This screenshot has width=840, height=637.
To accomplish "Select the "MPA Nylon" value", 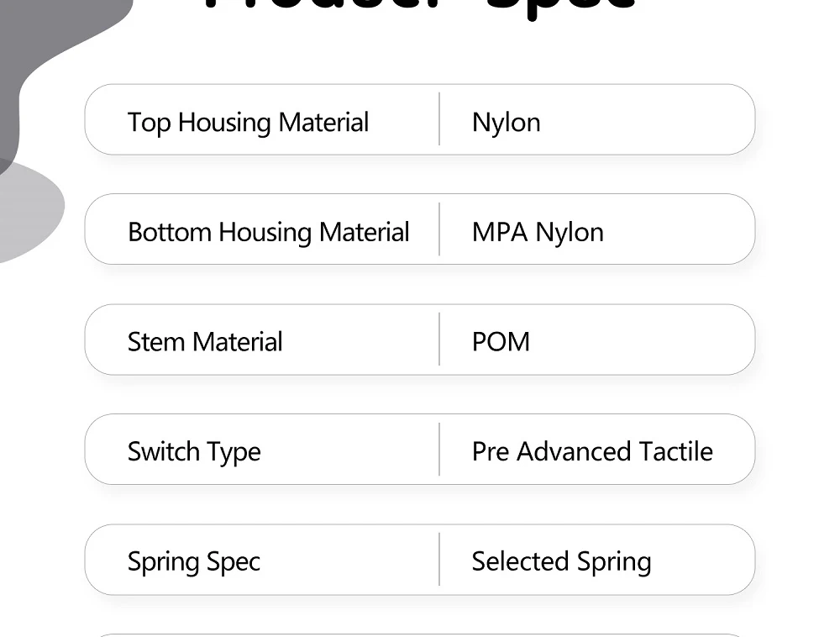I will tap(538, 232).
